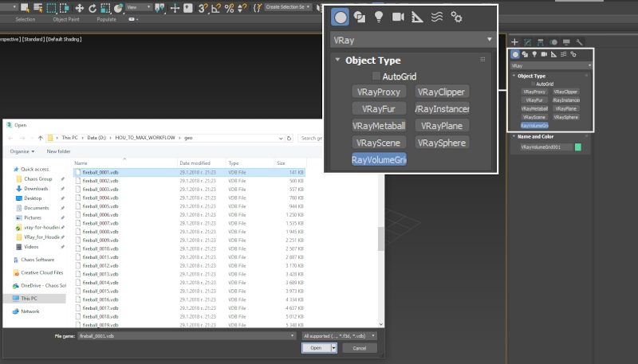The height and width of the screenshot is (364, 638).
Task: Click the VRayProxy button in enlarged panel
Action: click(x=379, y=92)
